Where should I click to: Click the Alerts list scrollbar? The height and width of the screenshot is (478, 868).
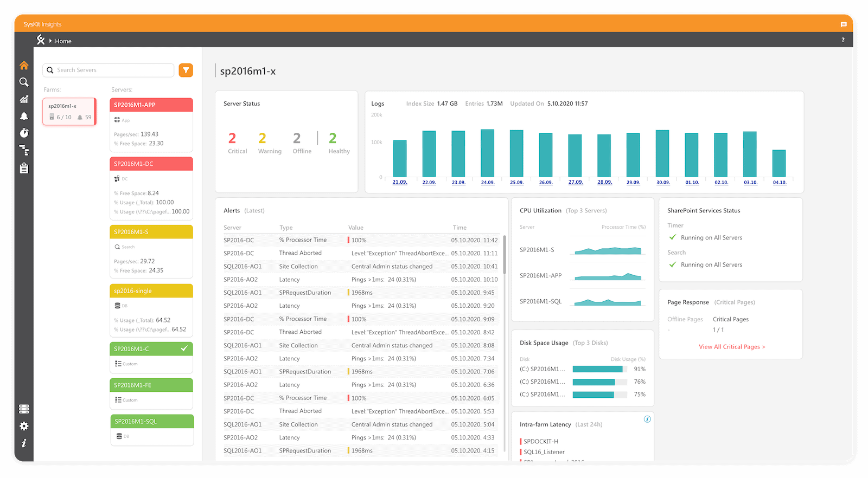505,255
